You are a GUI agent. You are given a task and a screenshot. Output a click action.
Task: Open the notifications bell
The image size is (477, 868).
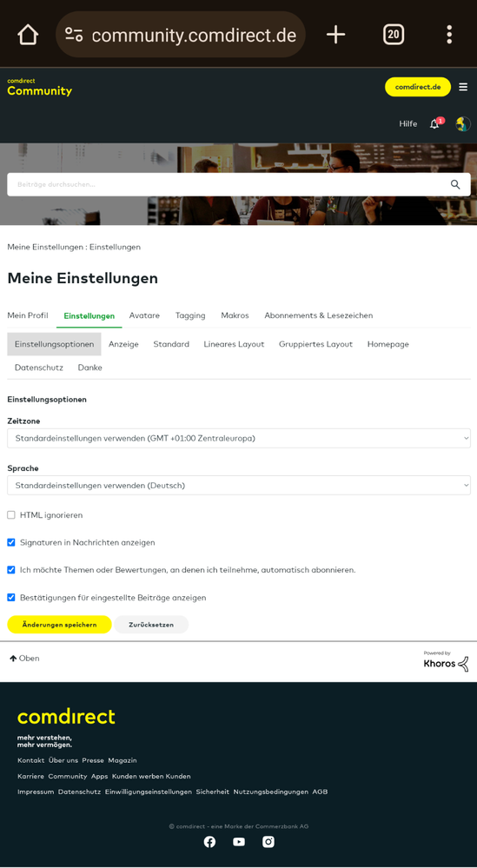[435, 123]
